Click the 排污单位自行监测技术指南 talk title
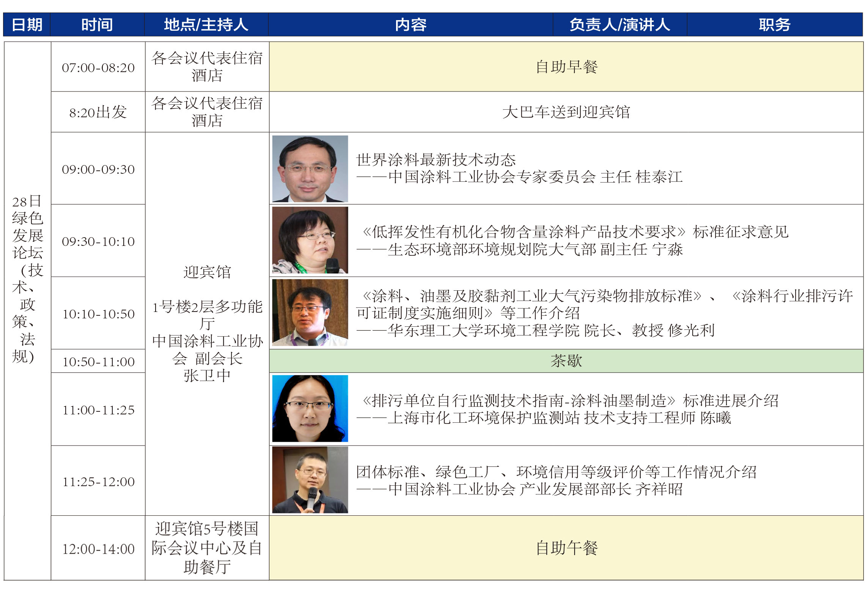 coord(570,400)
